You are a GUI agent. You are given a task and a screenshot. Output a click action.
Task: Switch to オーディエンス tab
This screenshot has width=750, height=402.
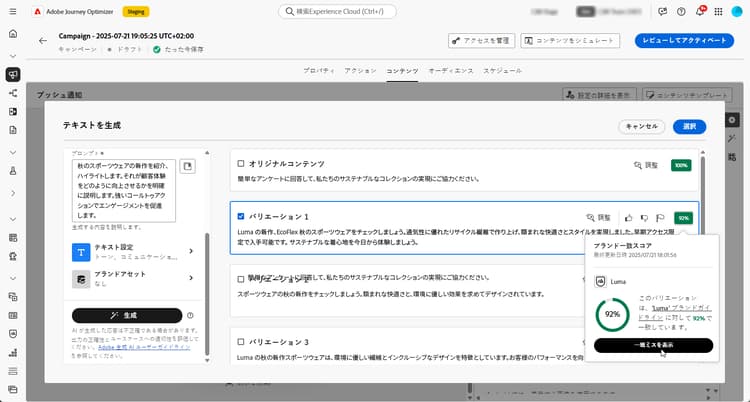[451, 70]
